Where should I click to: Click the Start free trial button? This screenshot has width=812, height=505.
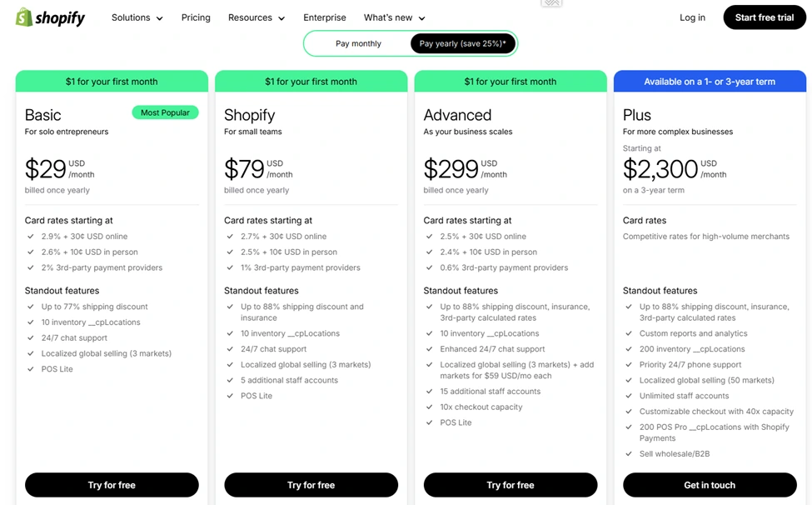[x=764, y=17]
